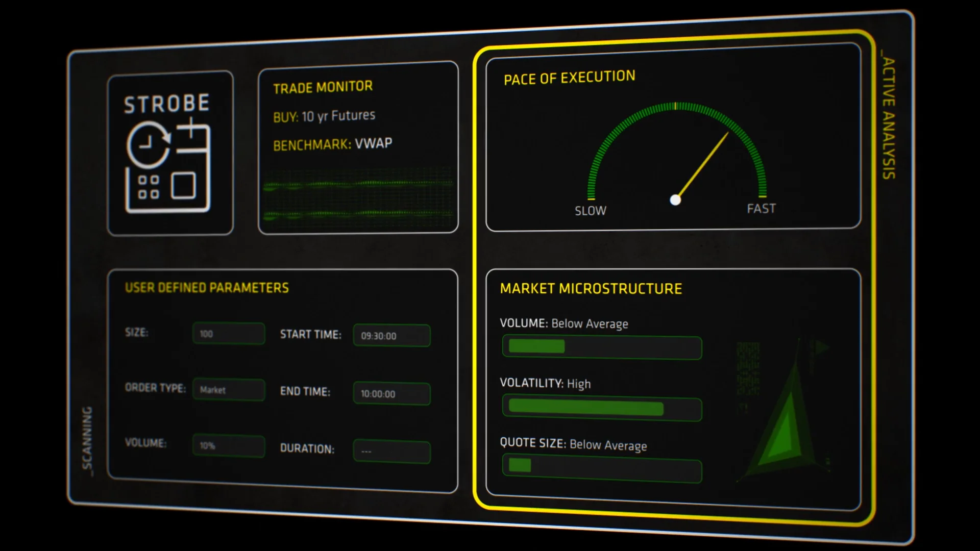Click the trade monitor waveform graph

[x=357, y=199]
